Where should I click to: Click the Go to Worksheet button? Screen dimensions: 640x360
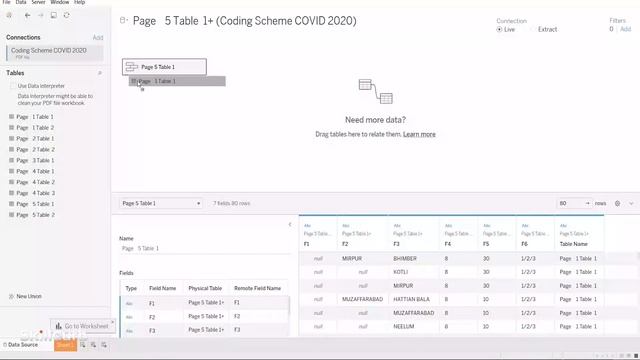click(x=82, y=326)
